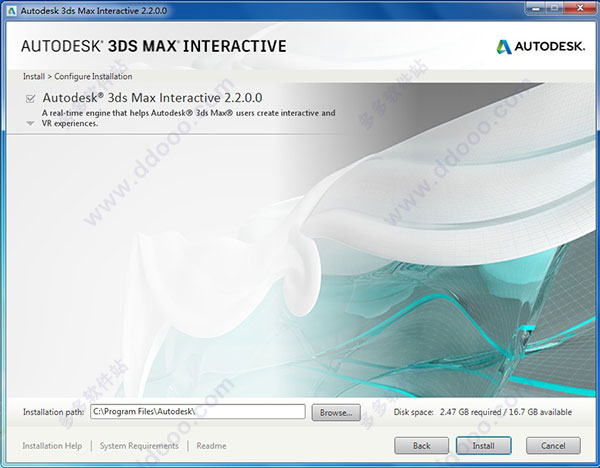600x468 pixels.
Task: Open the Readme link
Action: click(x=211, y=446)
